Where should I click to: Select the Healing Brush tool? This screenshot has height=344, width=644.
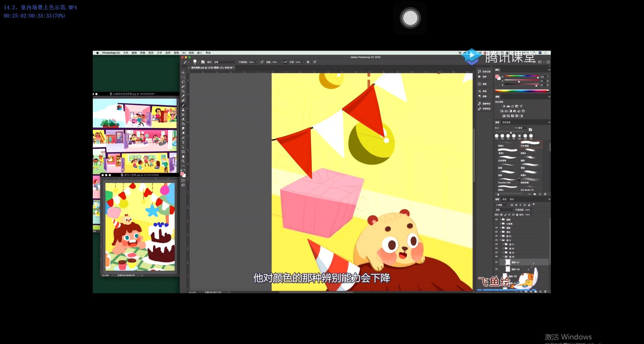tap(183, 100)
